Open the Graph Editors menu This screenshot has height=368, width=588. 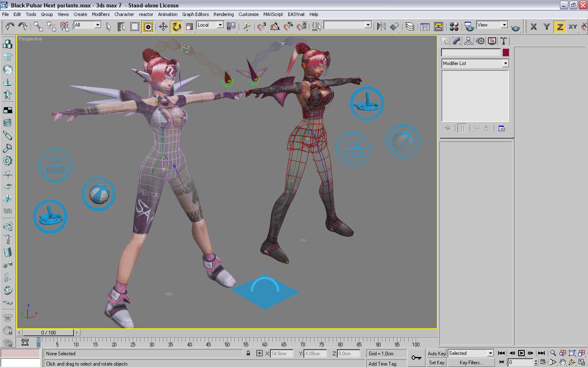[195, 14]
